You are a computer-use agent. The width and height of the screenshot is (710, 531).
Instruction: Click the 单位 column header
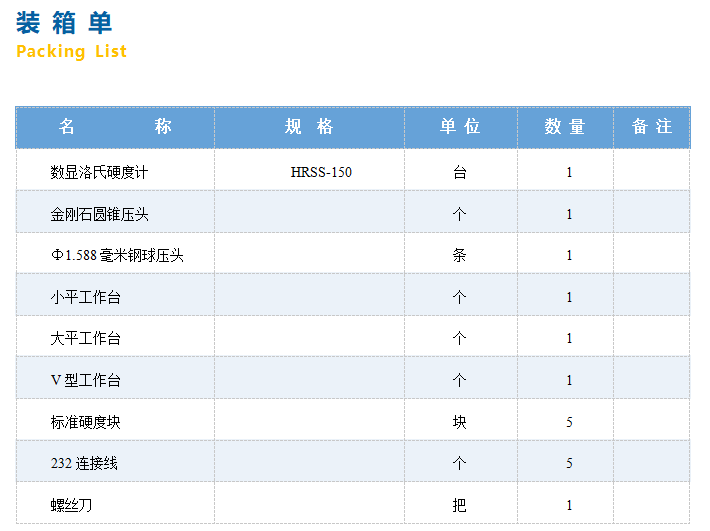[460, 127]
